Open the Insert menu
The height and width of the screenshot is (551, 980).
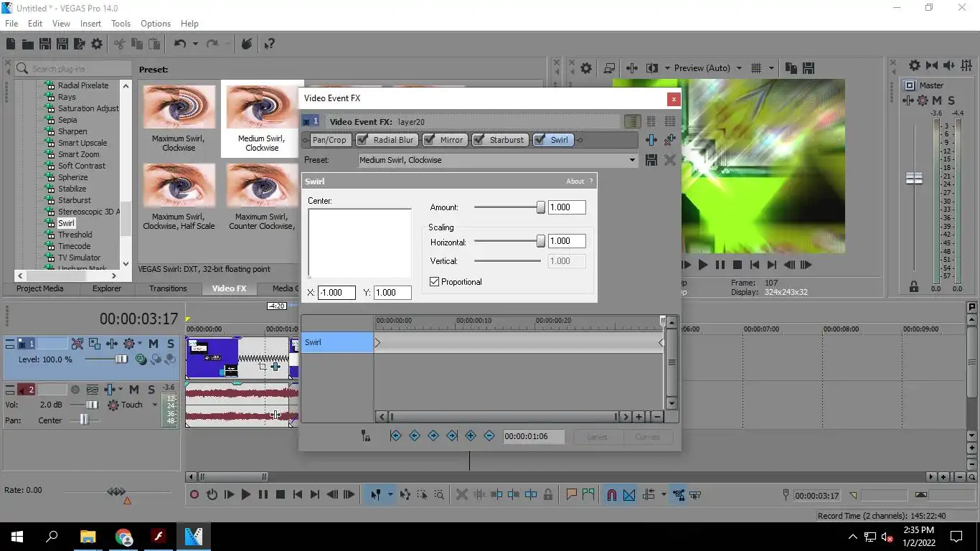(x=90, y=24)
